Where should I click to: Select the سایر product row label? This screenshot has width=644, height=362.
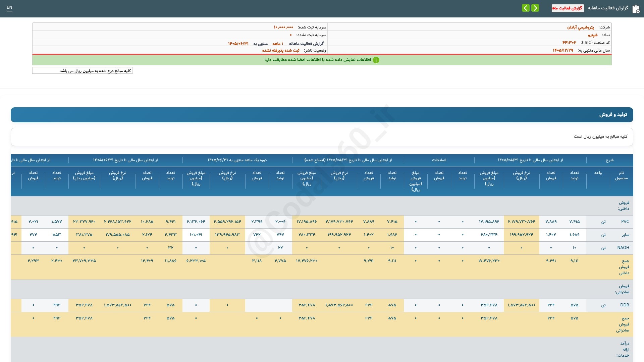click(625, 235)
